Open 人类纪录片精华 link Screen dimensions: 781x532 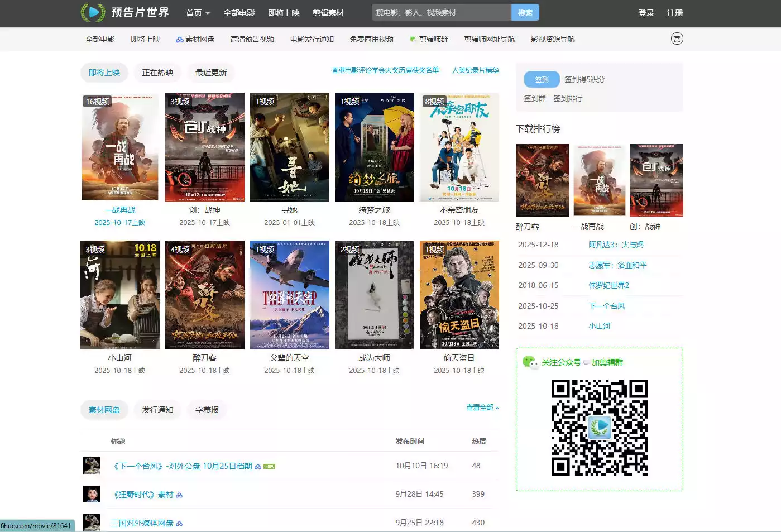click(475, 70)
